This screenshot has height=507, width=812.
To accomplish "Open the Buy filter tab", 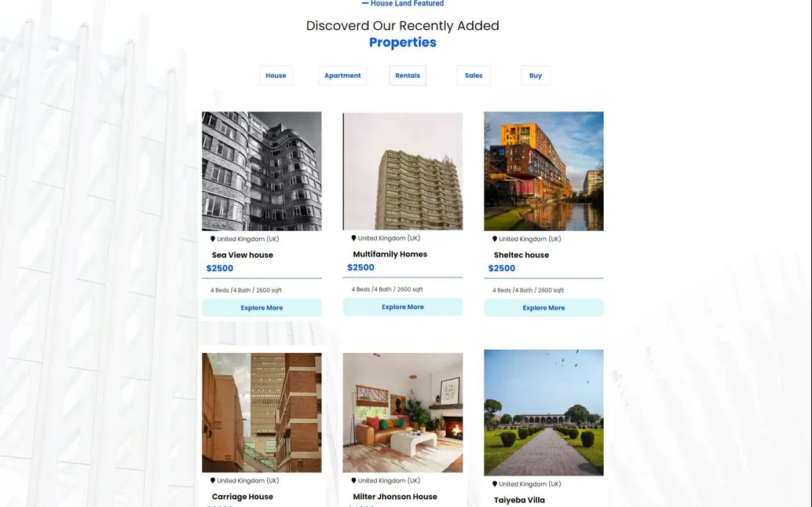I will [536, 75].
